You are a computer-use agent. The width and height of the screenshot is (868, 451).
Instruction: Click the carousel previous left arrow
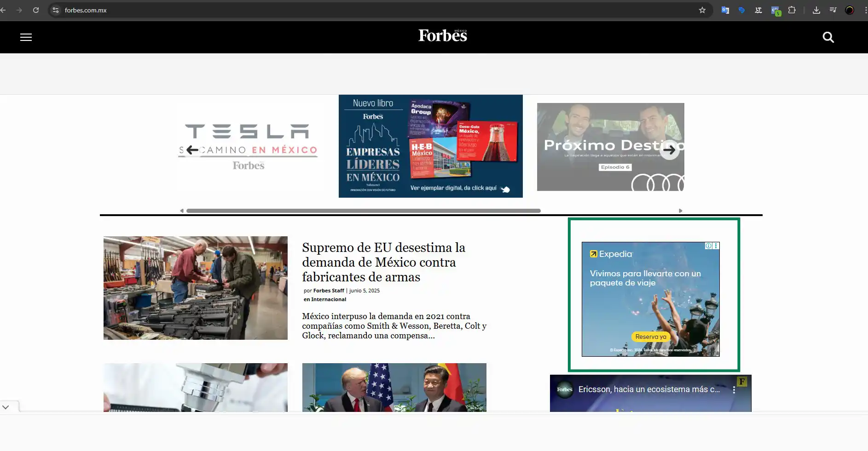point(192,150)
